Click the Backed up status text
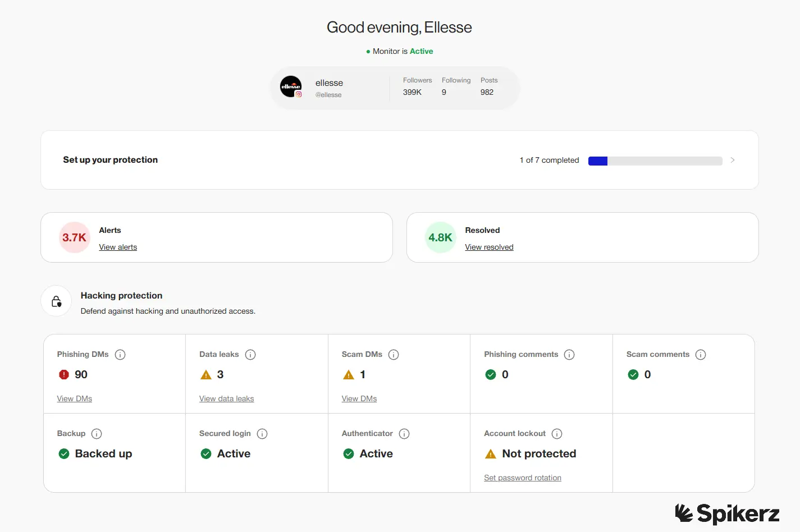Image resolution: width=800 pixels, height=532 pixels. coord(103,453)
